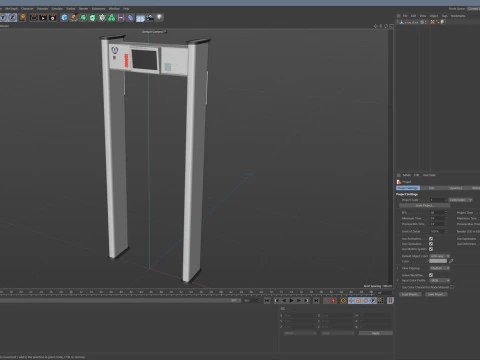Screen dimensions: 480x360
Task: Open the Window menu
Action: tap(114, 9)
